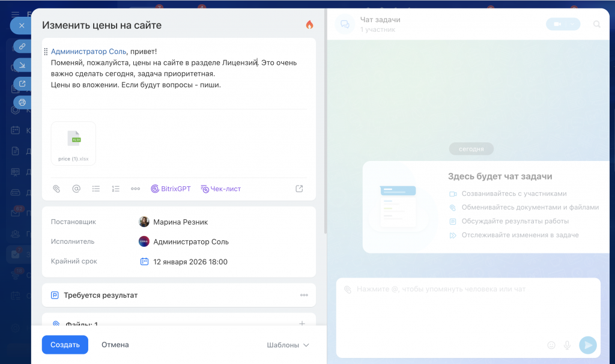Insert a numbered list in the description
Viewport: 615px width, 364px height.
(x=116, y=189)
